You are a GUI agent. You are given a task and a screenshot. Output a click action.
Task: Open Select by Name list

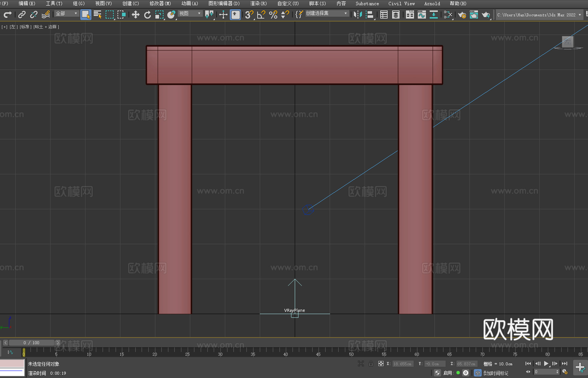point(98,14)
